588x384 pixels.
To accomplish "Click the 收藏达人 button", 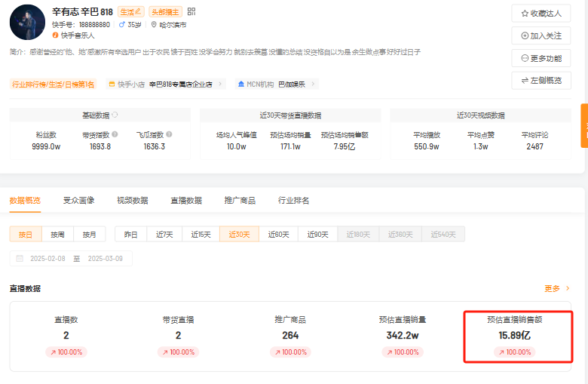I will tap(541, 14).
